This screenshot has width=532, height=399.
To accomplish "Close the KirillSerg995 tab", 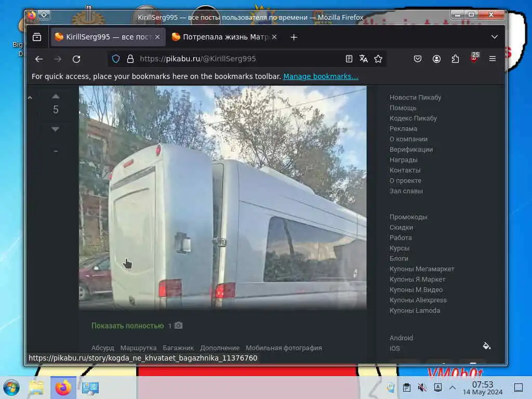I will pos(157,37).
